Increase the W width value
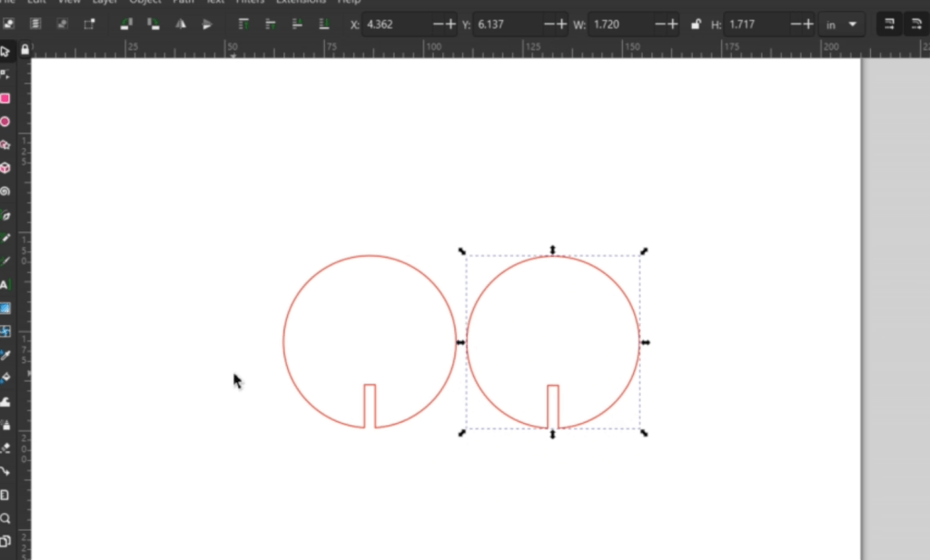This screenshot has height=560, width=930. [673, 25]
